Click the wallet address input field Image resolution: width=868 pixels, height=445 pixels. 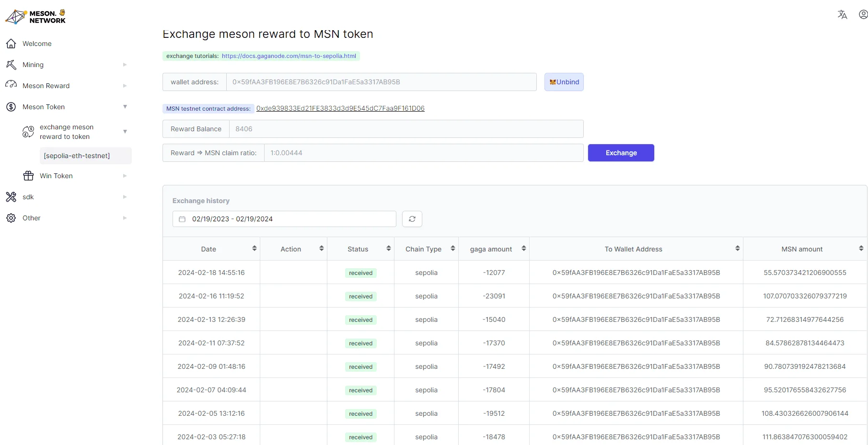[x=381, y=82]
